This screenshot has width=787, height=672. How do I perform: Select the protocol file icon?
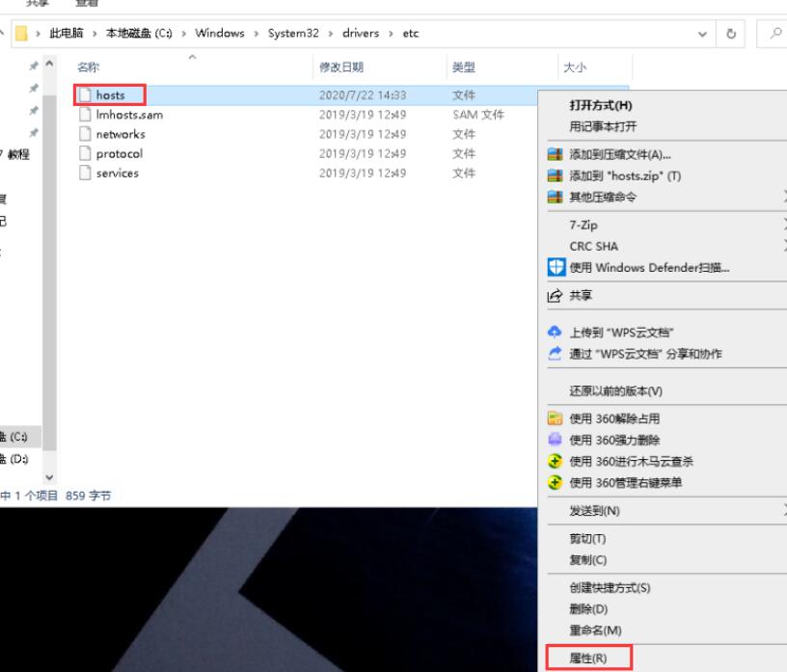point(85,153)
